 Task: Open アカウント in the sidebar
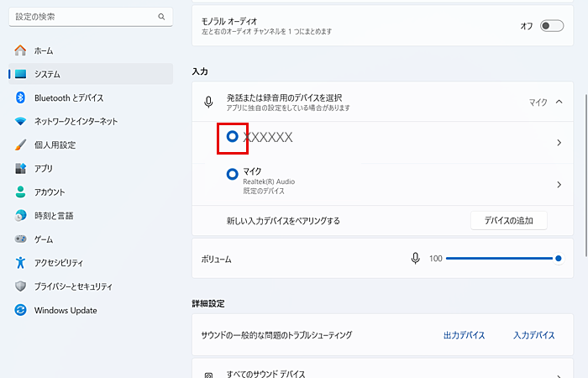91,192
